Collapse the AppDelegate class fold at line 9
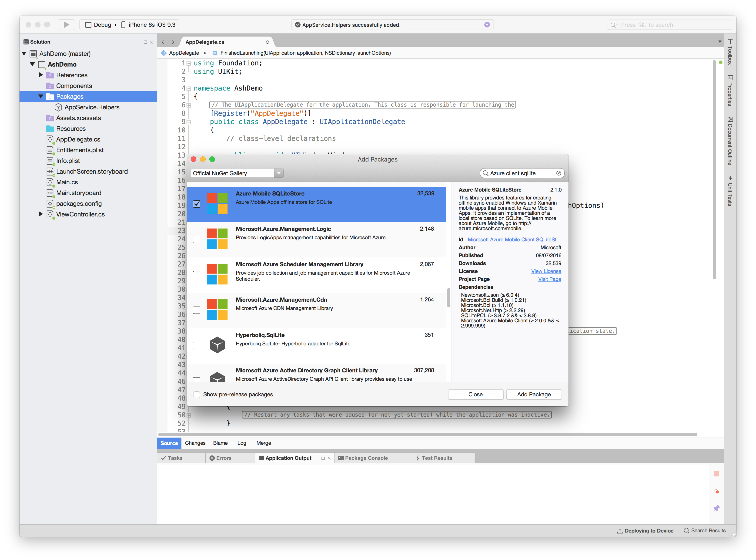756x560 pixels. pos(189,122)
